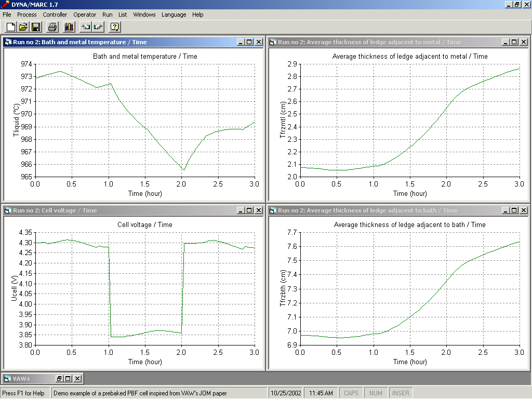Click the Print toolbar icon

[52, 26]
